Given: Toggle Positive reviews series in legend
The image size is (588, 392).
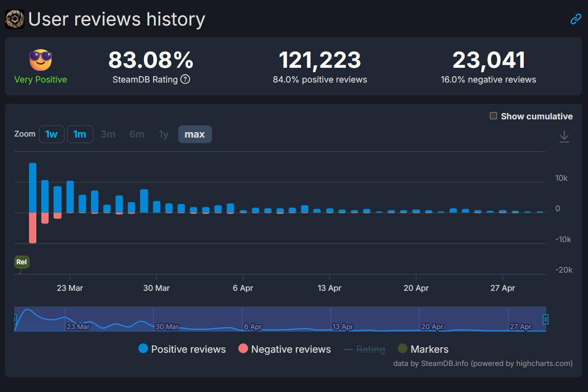Looking at the screenshot, I should click(x=182, y=349).
